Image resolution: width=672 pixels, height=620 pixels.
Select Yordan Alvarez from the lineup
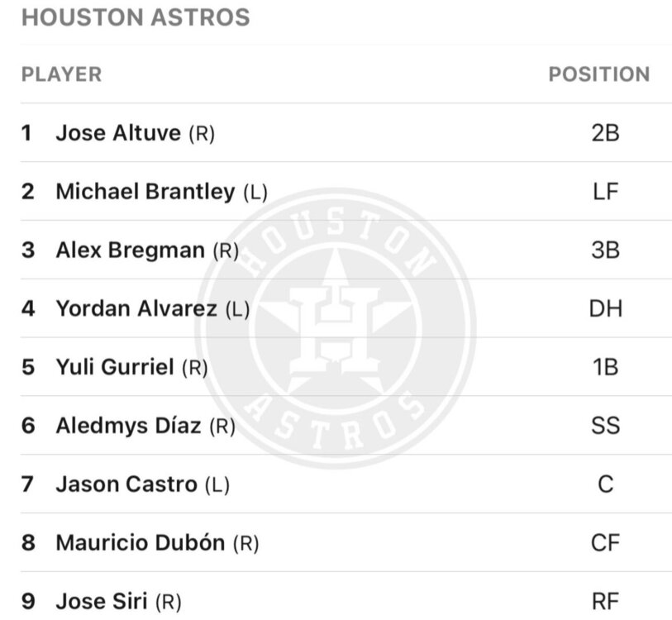(136, 309)
